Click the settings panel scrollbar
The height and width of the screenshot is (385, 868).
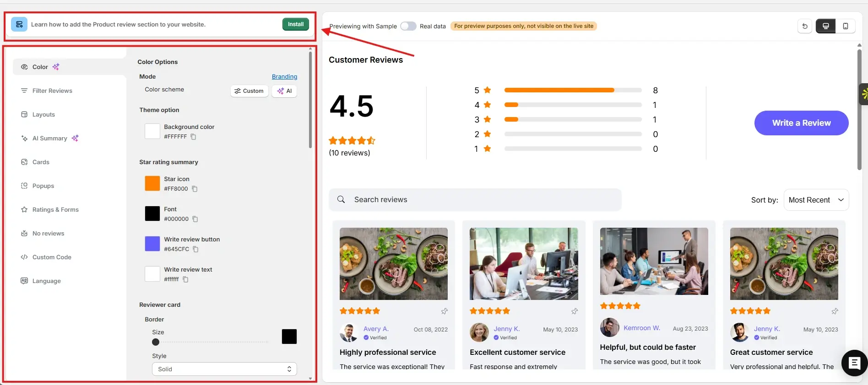click(x=310, y=100)
